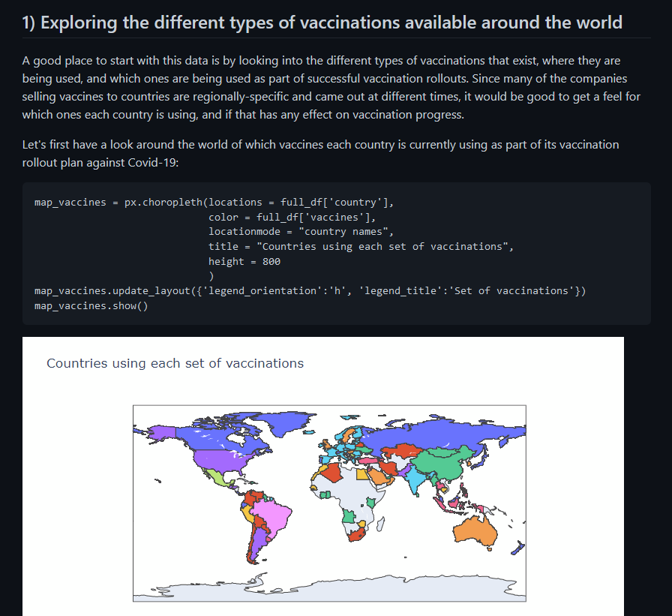Click the chart title 'Countries using each set of vaccinations'
The image size is (672, 616).
pyautogui.click(x=175, y=363)
